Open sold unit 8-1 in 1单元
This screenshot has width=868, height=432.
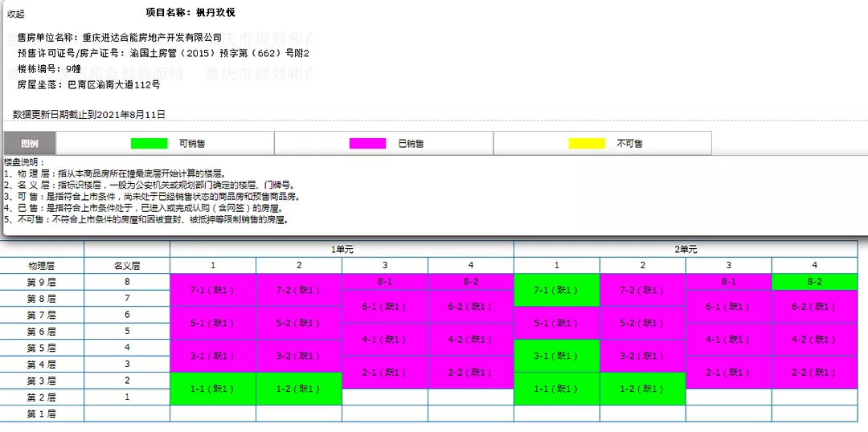[x=385, y=282]
